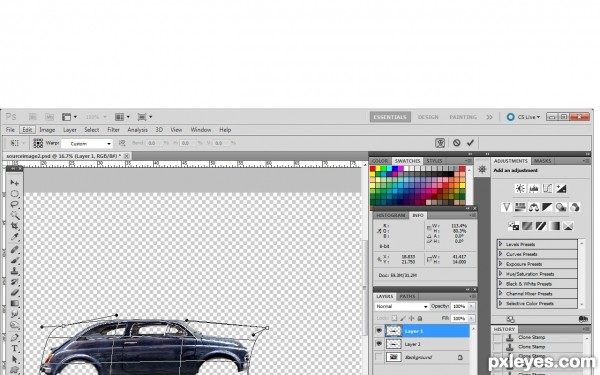This screenshot has width=600, height=375.
Task: Select the Pen tool
Action: coord(15,338)
